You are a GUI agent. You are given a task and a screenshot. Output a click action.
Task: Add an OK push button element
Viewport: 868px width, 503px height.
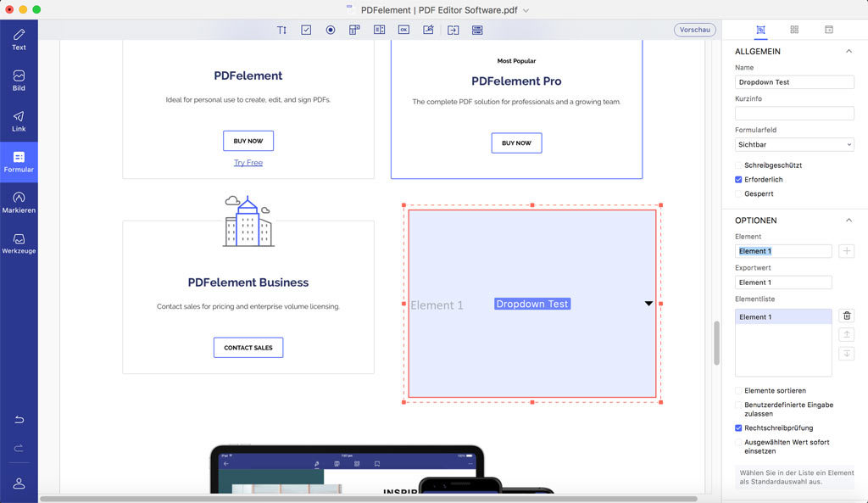[x=403, y=30]
